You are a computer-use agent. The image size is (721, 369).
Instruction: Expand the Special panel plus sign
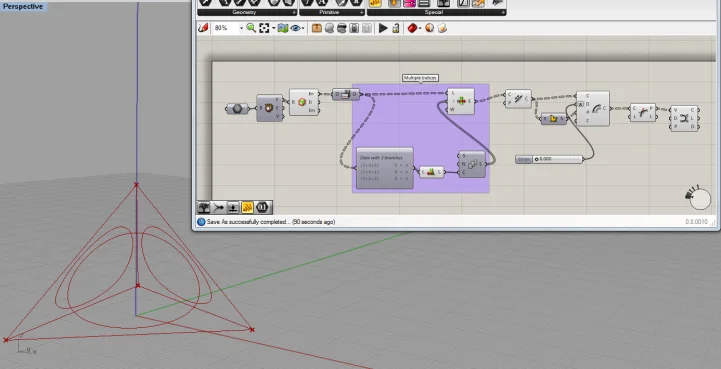503,12
